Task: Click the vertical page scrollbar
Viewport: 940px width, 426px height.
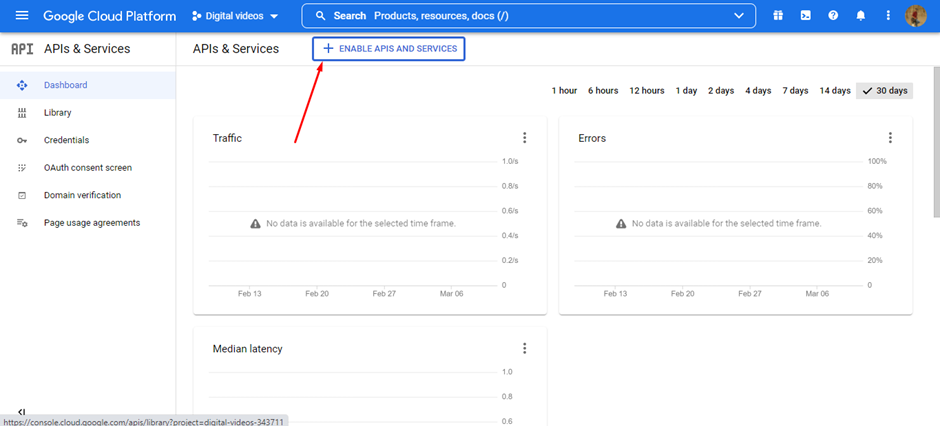Action: (x=936, y=141)
